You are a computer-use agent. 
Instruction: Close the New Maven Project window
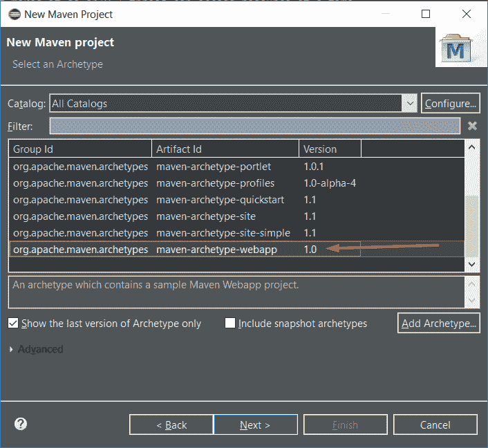pos(466,14)
